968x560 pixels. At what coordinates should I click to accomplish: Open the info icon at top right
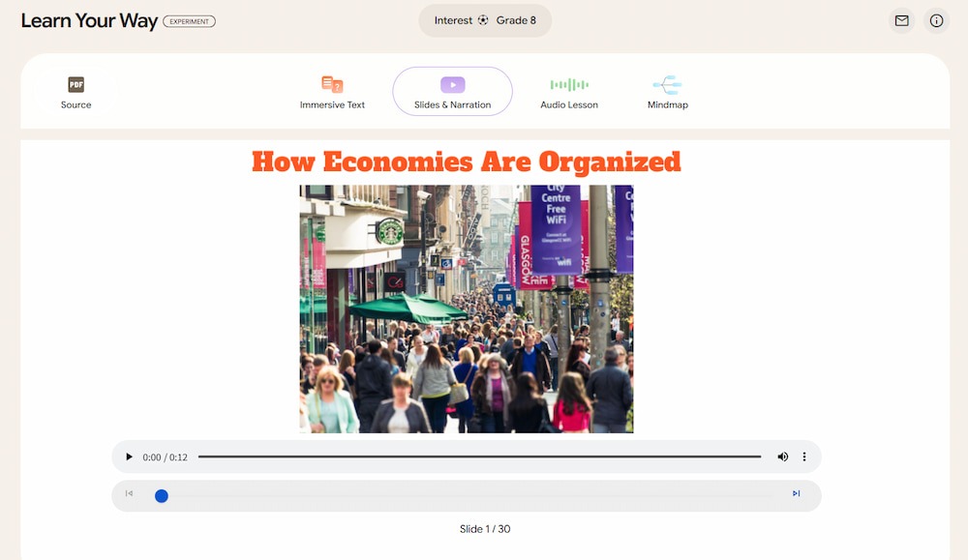[x=936, y=21]
